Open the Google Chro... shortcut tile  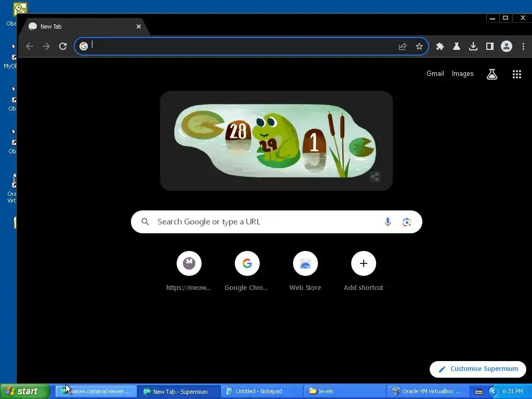247,271
